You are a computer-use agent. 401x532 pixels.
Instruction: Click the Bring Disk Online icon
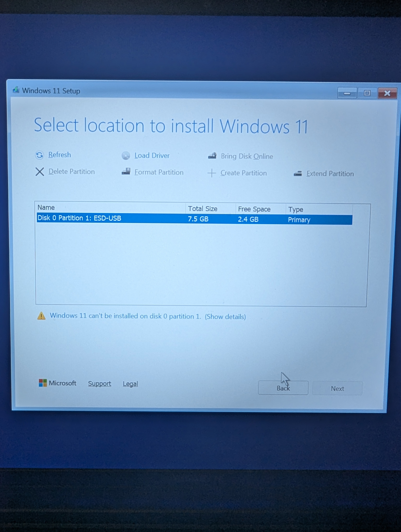point(212,156)
